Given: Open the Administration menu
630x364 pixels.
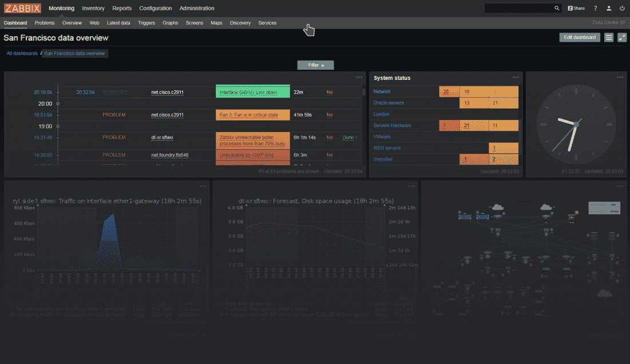Looking at the screenshot, I should 197,8.
